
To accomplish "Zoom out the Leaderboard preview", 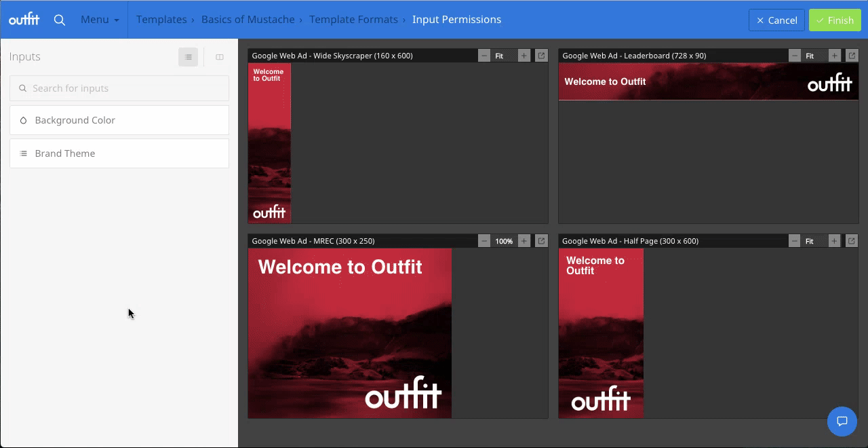I will 795,56.
